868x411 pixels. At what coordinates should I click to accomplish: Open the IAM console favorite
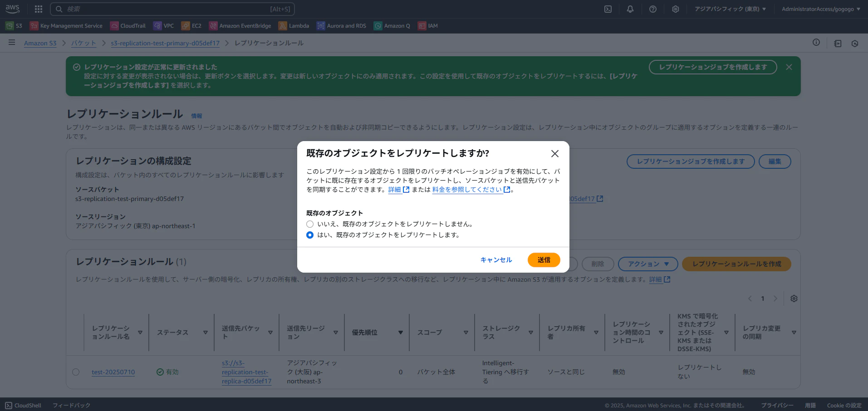coord(427,25)
